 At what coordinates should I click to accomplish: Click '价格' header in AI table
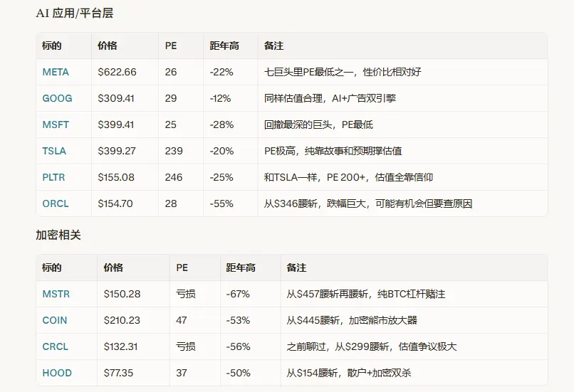(108, 46)
